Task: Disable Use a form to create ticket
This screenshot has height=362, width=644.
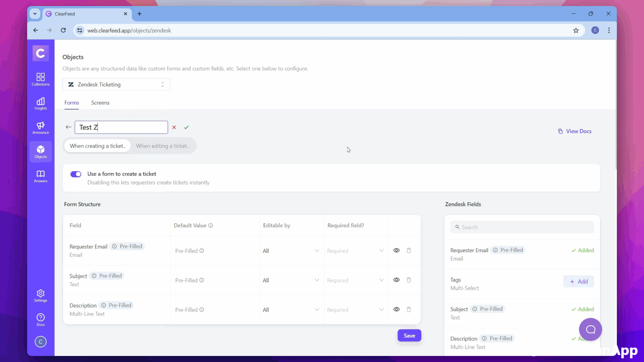Action: [76, 174]
